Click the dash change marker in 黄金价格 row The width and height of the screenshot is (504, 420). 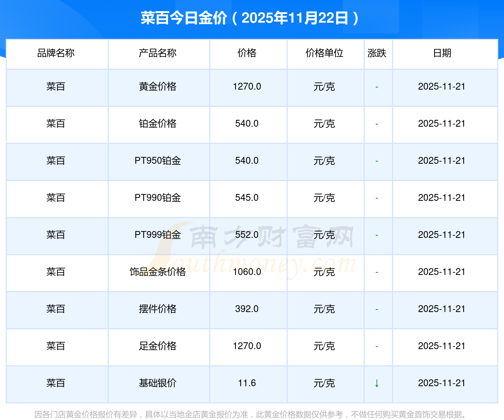coord(377,87)
